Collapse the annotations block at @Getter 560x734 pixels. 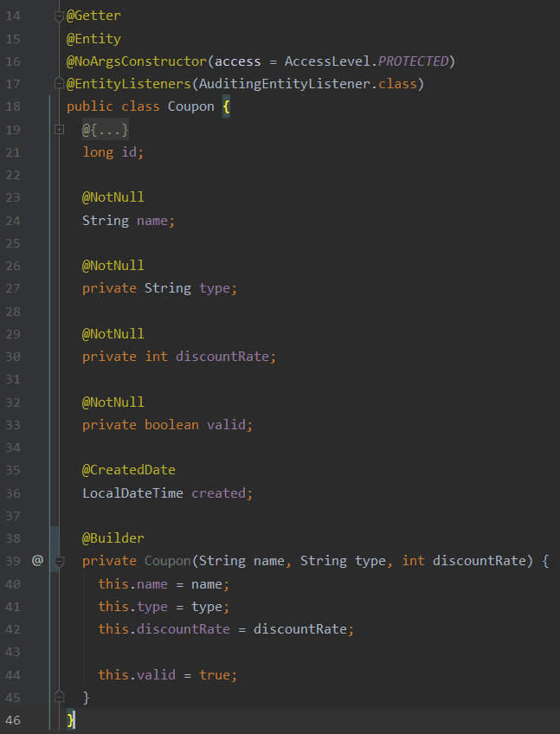tap(60, 16)
